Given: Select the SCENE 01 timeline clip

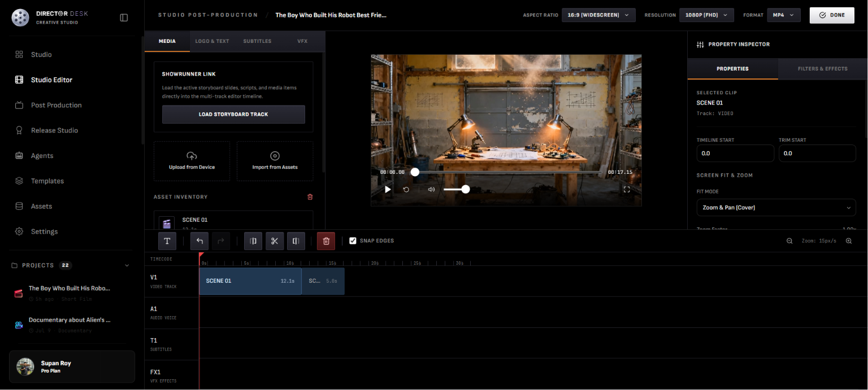Looking at the screenshot, I should tap(250, 281).
